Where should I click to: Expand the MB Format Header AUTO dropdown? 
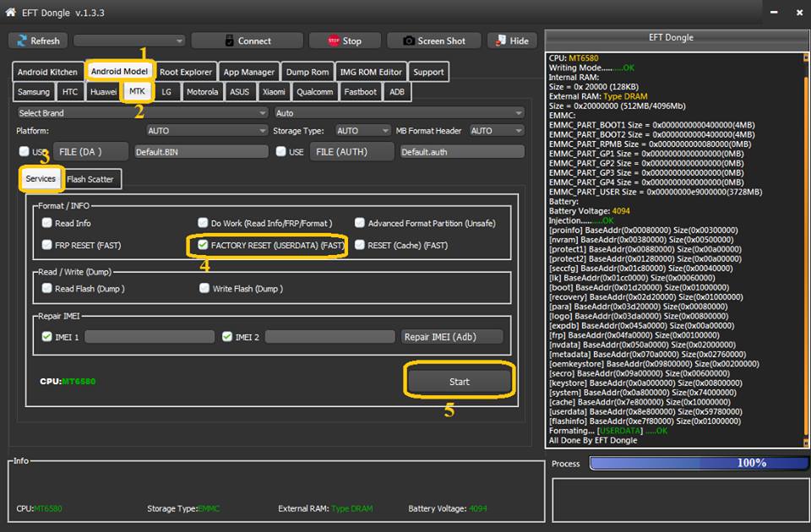497,131
